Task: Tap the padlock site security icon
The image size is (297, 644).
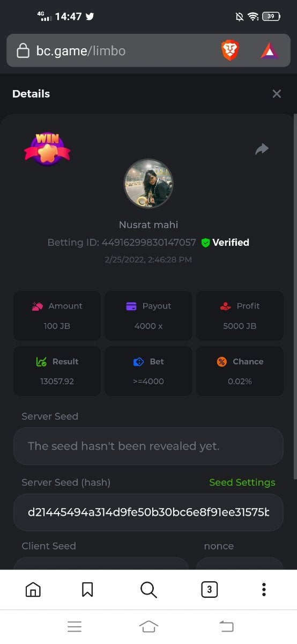Action: [23, 51]
